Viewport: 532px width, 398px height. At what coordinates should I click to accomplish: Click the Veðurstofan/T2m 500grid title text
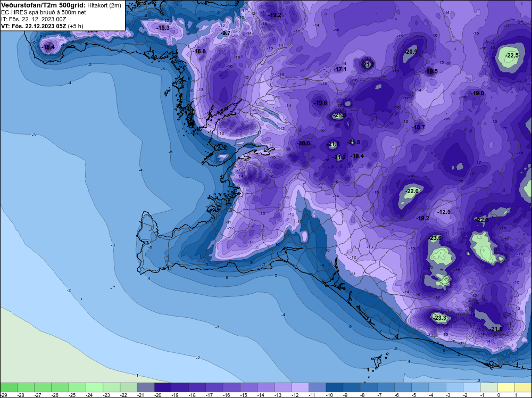tap(44, 5)
